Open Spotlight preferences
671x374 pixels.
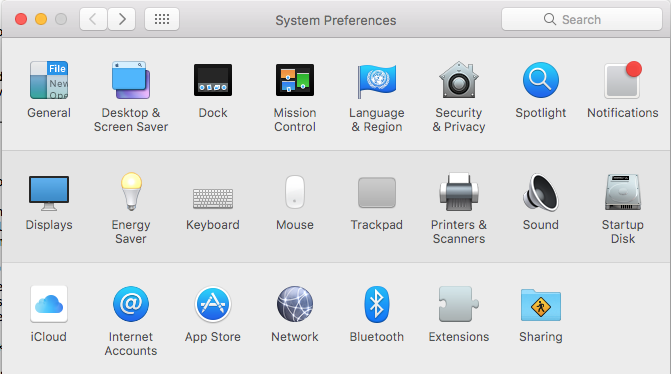541,80
